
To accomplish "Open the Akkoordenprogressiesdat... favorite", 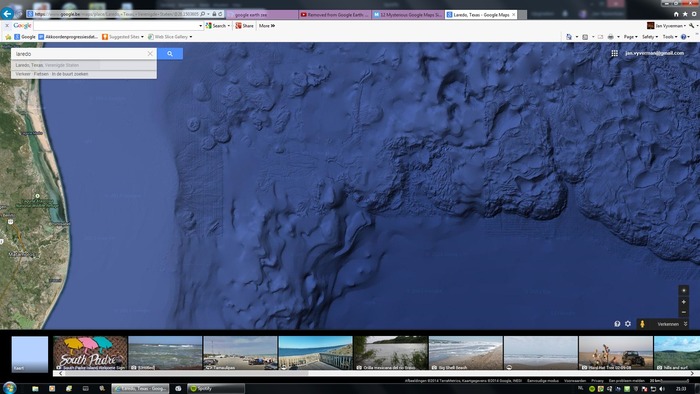I will point(68,37).
